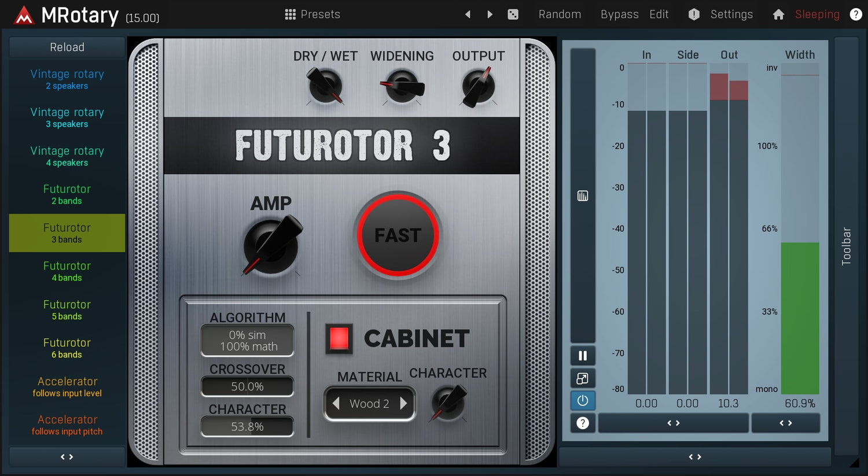Click the previous preset left arrow
The width and height of the screenshot is (868, 476).
468,14
